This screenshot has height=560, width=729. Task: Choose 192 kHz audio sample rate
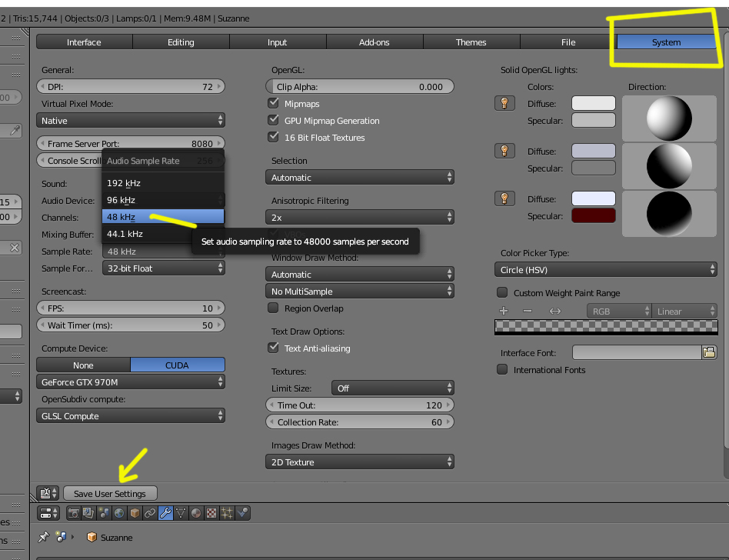click(x=163, y=183)
